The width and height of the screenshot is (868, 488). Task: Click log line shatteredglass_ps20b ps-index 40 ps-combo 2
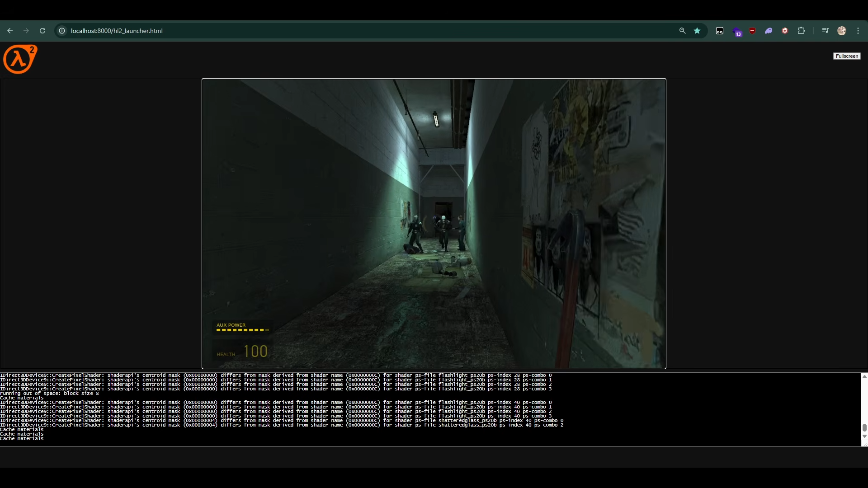pyautogui.click(x=282, y=425)
